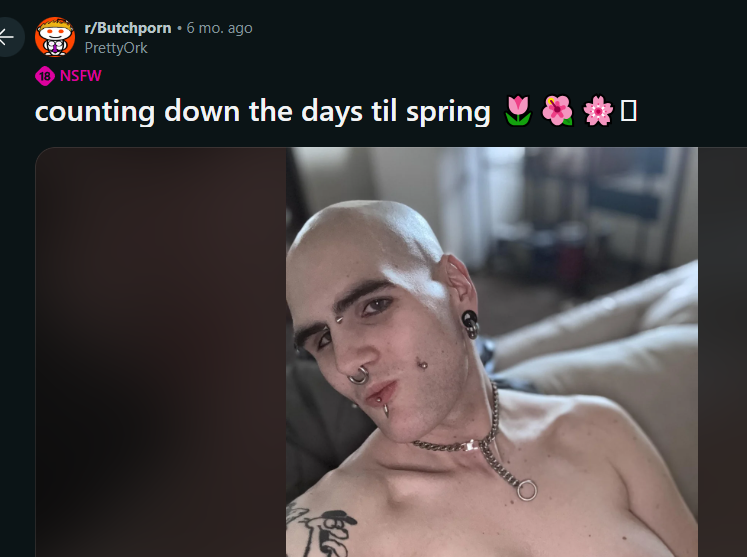Click the pink 18+ badge icon
The image size is (747, 557).
coord(45,76)
